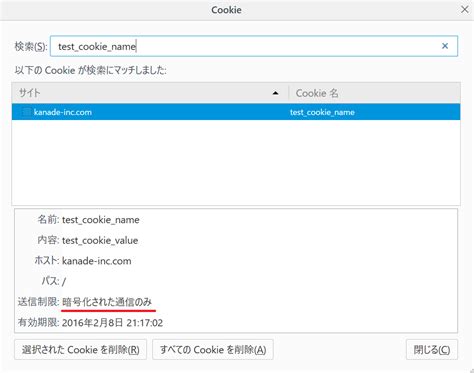Clear the search field with the X icon
The width and height of the screenshot is (474, 373).
tap(445, 46)
